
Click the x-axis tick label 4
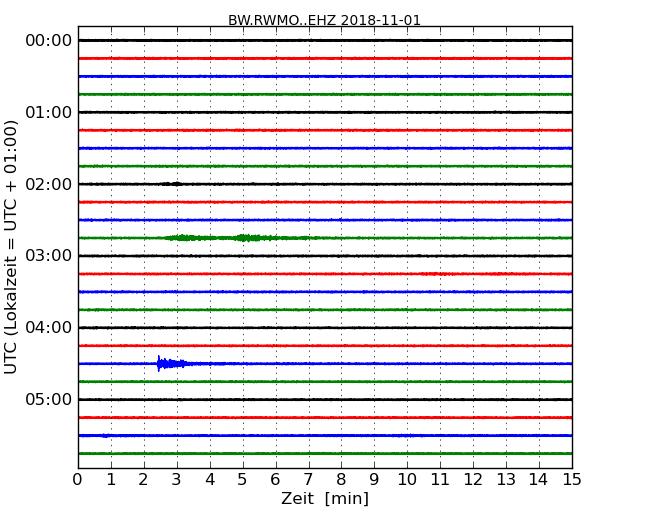tap(209, 480)
